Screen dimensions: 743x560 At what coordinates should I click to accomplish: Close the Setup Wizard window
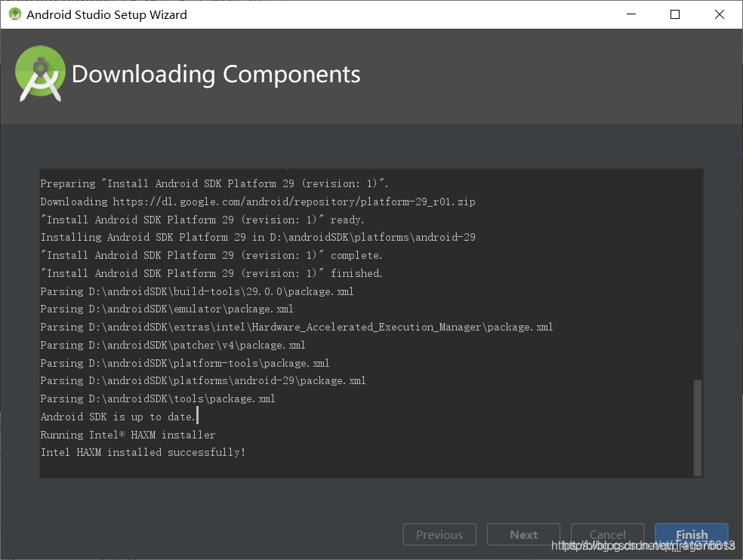pos(720,14)
